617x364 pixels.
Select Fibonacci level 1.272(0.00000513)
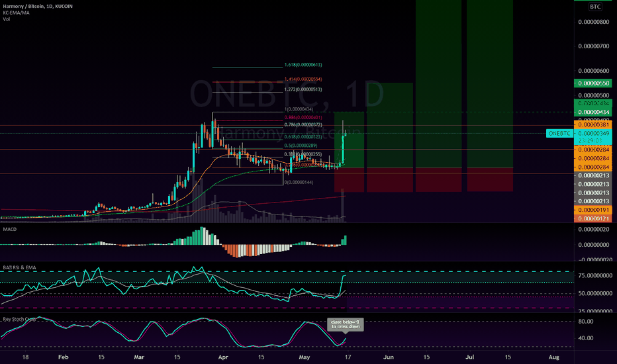pyautogui.click(x=303, y=90)
